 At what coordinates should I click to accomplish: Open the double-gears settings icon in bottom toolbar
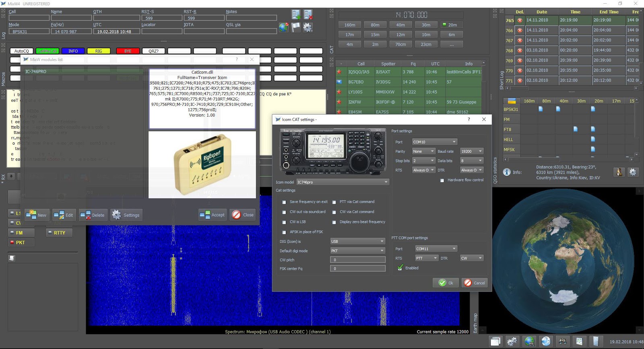coord(512,341)
